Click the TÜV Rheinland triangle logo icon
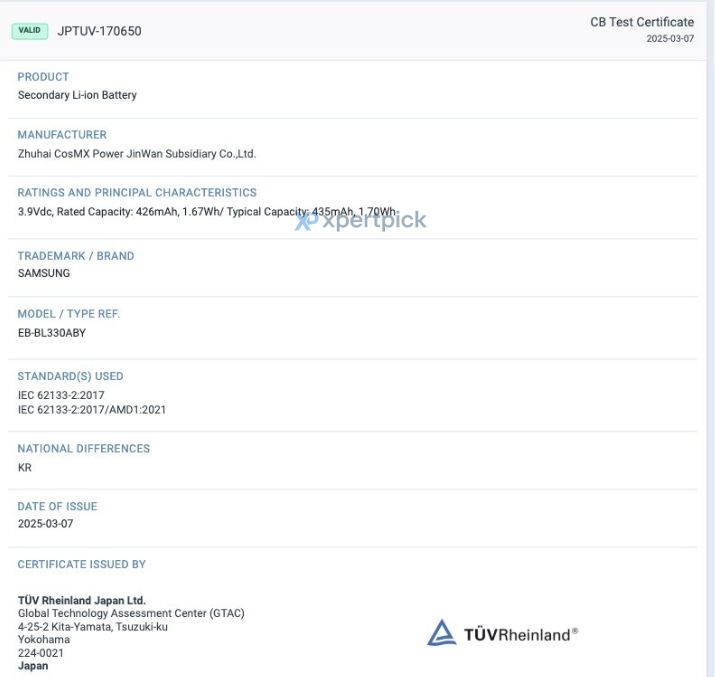Image resolution: width=715 pixels, height=677 pixels. (442, 633)
